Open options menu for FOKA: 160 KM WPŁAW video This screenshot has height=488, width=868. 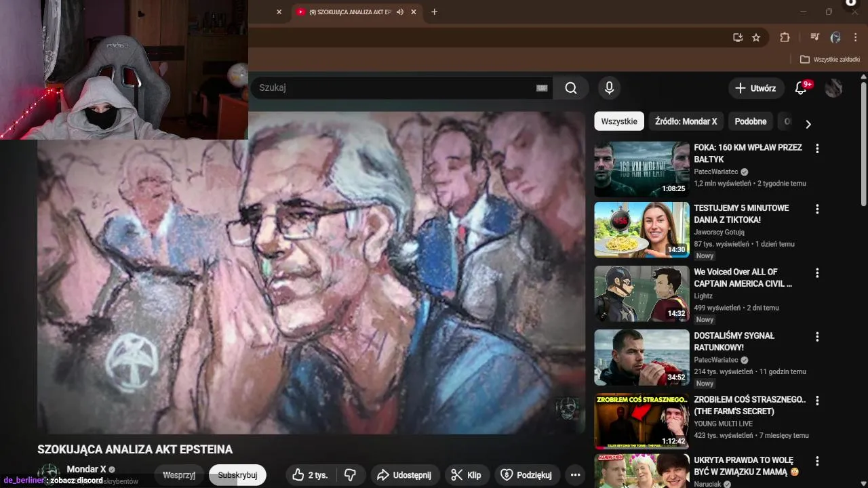click(x=817, y=148)
